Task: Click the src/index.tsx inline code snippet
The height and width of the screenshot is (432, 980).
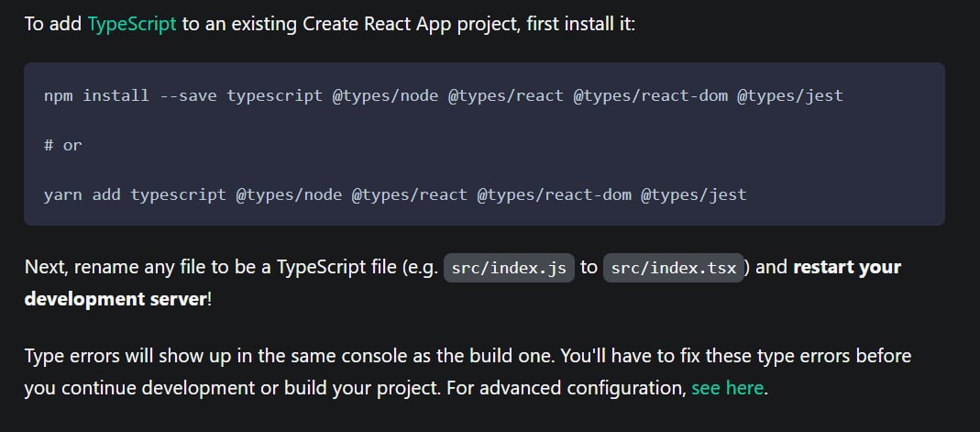Action: pos(673,268)
